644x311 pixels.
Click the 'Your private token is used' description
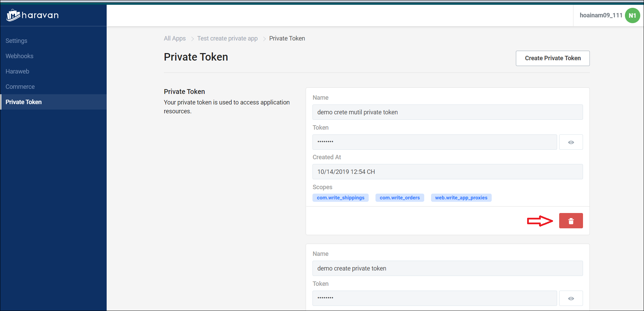click(227, 107)
